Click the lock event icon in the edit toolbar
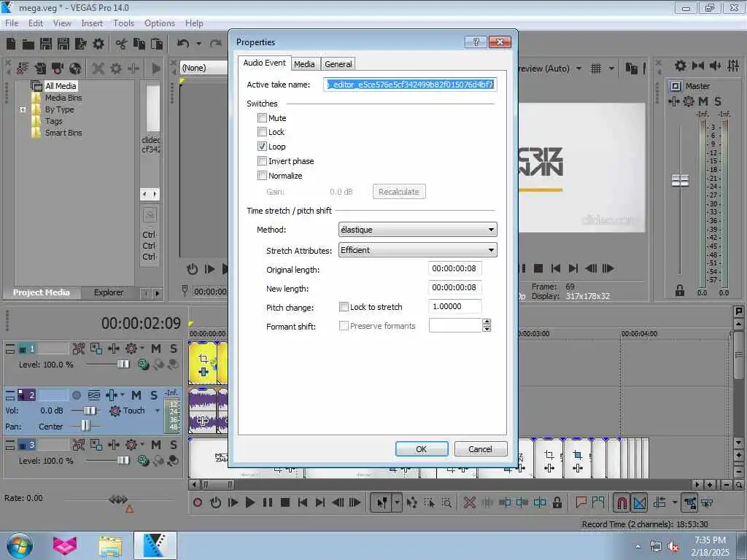The height and width of the screenshot is (560, 747). pos(557,502)
